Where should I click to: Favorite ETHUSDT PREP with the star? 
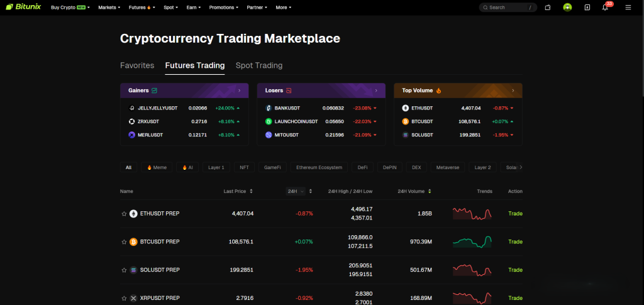(124, 214)
